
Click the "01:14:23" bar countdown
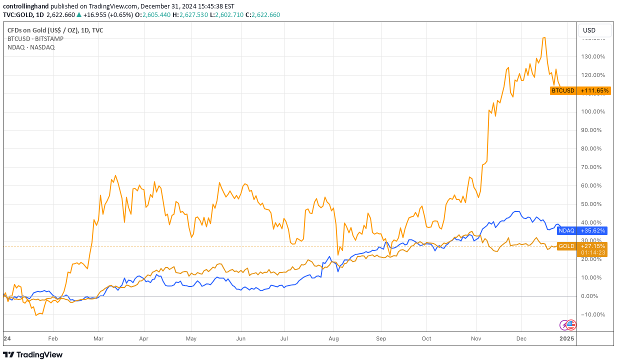coord(593,252)
